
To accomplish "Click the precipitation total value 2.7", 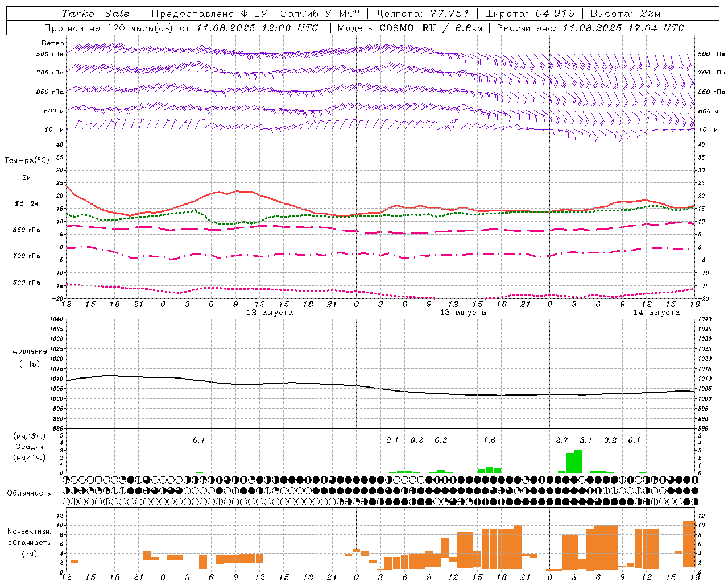I will (x=562, y=440).
